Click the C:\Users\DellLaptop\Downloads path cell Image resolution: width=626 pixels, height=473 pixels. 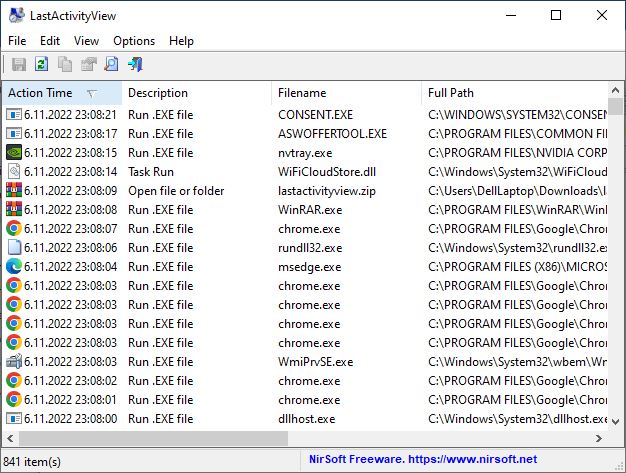pos(517,191)
